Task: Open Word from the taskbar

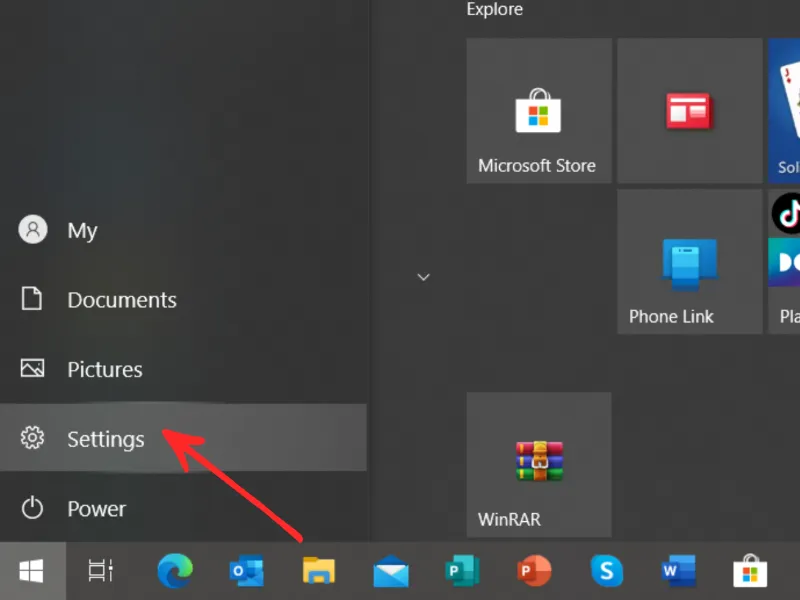Action: 679,571
